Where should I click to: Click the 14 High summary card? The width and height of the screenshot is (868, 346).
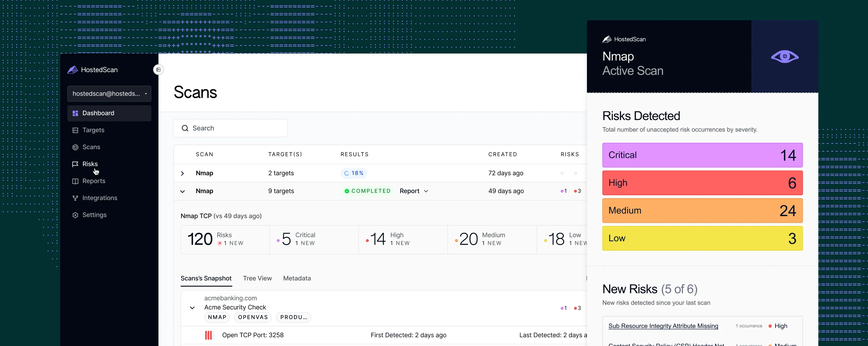(x=403, y=239)
